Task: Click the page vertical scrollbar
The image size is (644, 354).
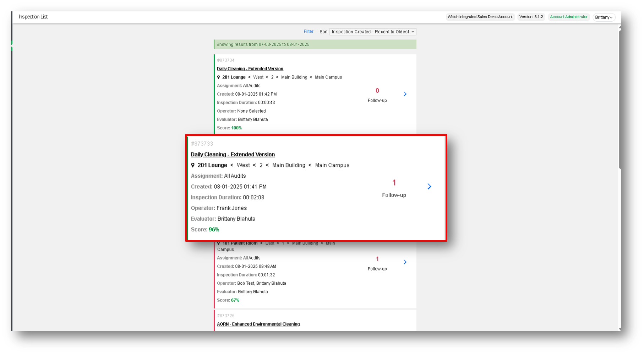Action: [620, 100]
